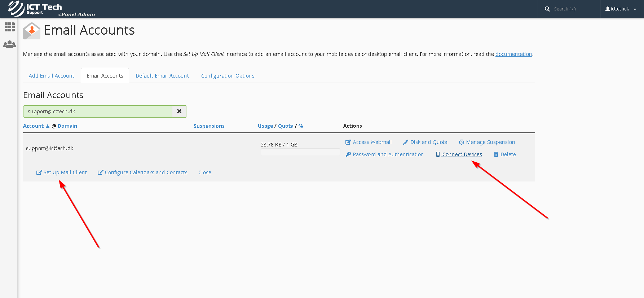Image resolution: width=644 pixels, height=298 pixels.
Task: Click the quota usage progress bar
Action: (300, 152)
